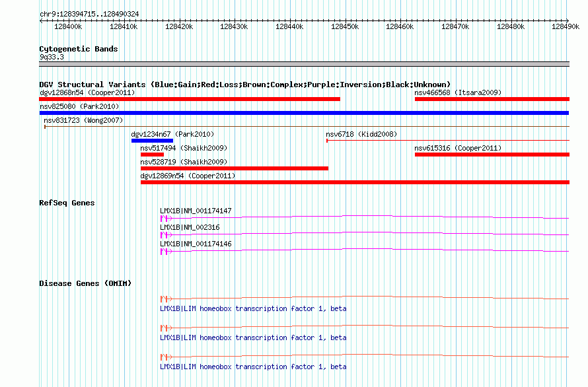The height and width of the screenshot is (387, 588).
Task: Open the nsv825080 (Park2010) label
Action: (79, 106)
